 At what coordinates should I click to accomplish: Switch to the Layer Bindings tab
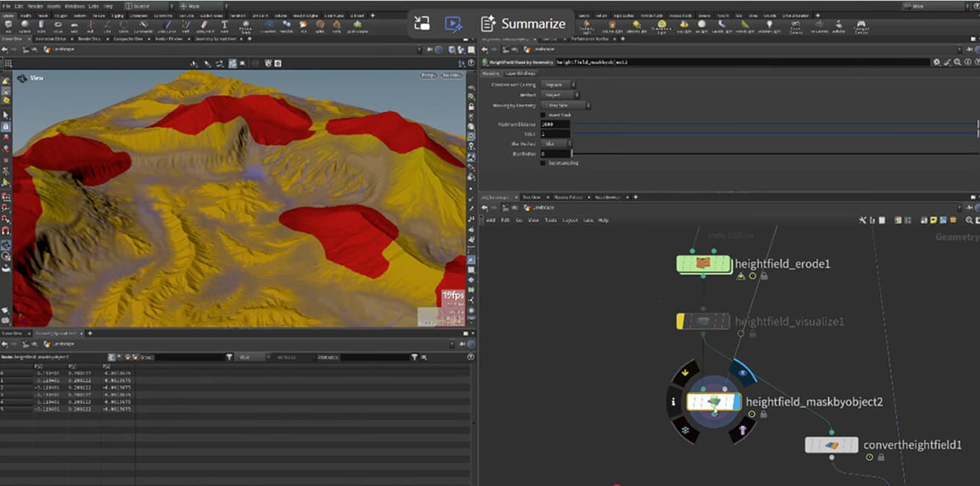coord(520,73)
